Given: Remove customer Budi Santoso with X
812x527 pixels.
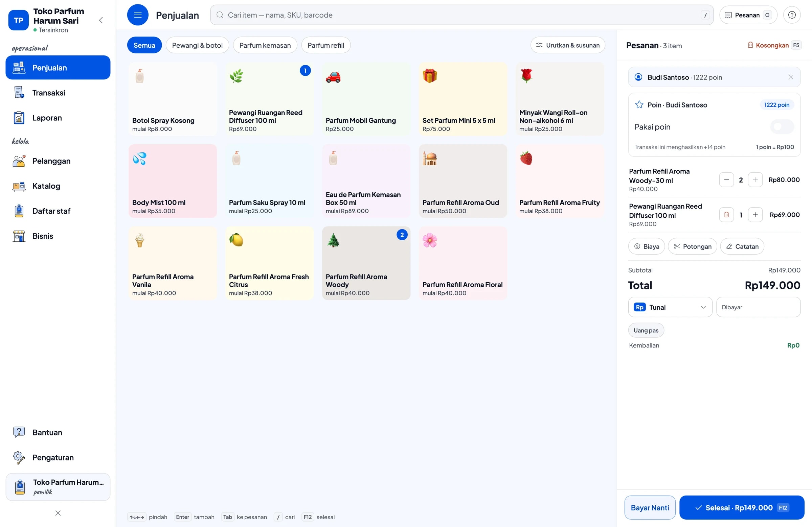Looking at the screenshot, I should click(x=790, y=77).
